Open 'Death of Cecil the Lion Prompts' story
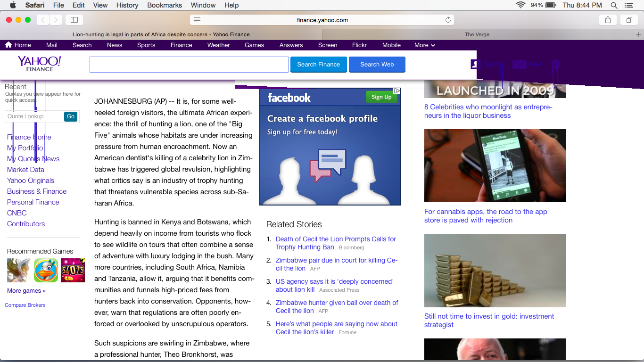 tap(336, 243)
